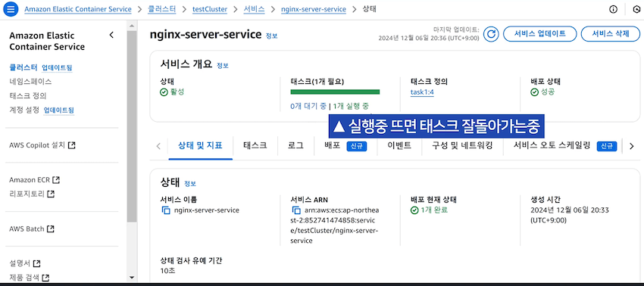Click the refresh service icon button
Screen dimensions: 644x286
[490, 34]
